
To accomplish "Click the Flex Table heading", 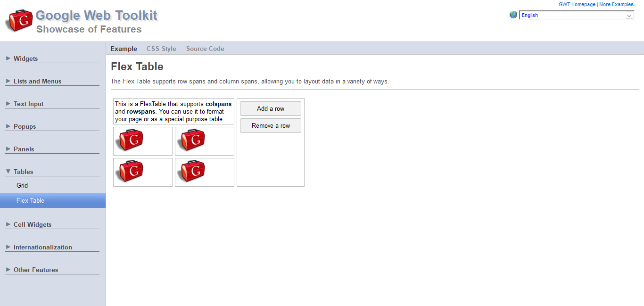I will point(137,66).
